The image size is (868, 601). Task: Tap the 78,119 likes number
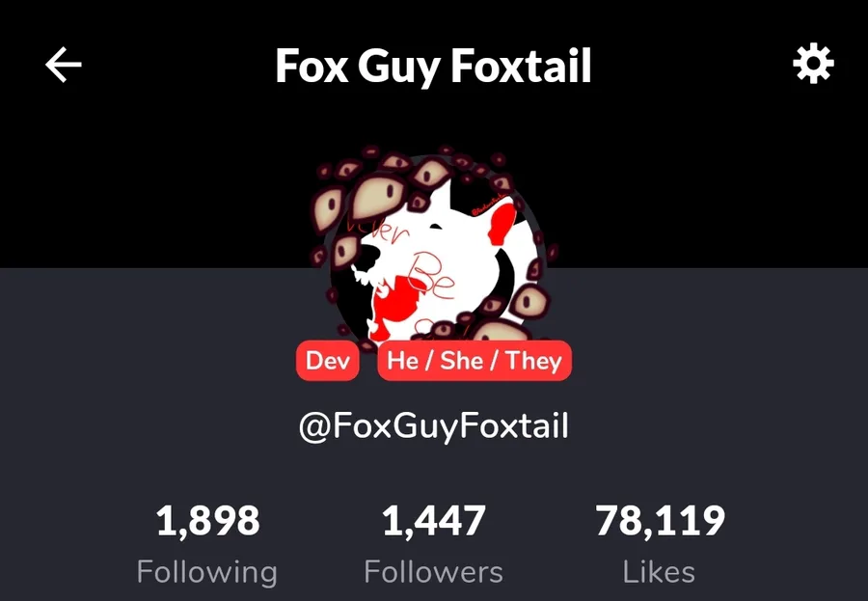(660, 521)
